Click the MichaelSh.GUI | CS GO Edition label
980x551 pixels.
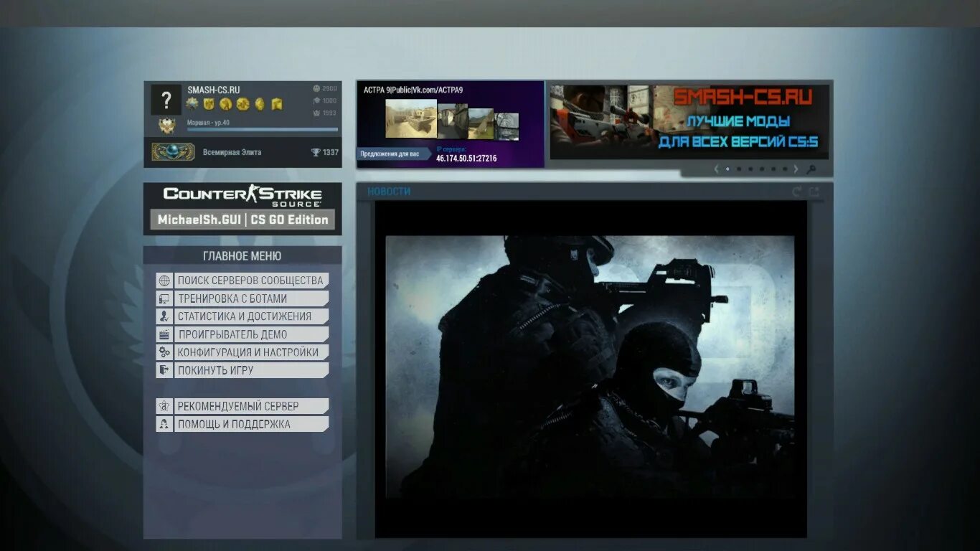[x=242, y=220]
